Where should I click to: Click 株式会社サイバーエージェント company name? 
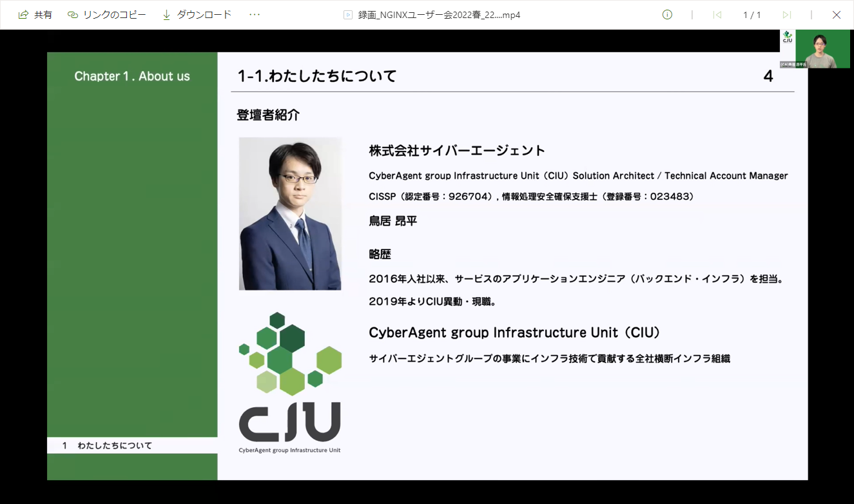(457, 151)
